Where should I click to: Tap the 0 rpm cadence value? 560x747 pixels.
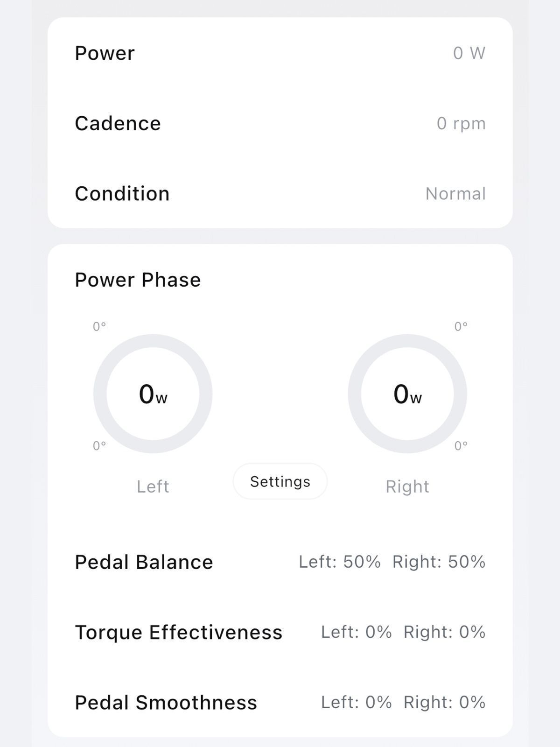click(x=461, y=124)
